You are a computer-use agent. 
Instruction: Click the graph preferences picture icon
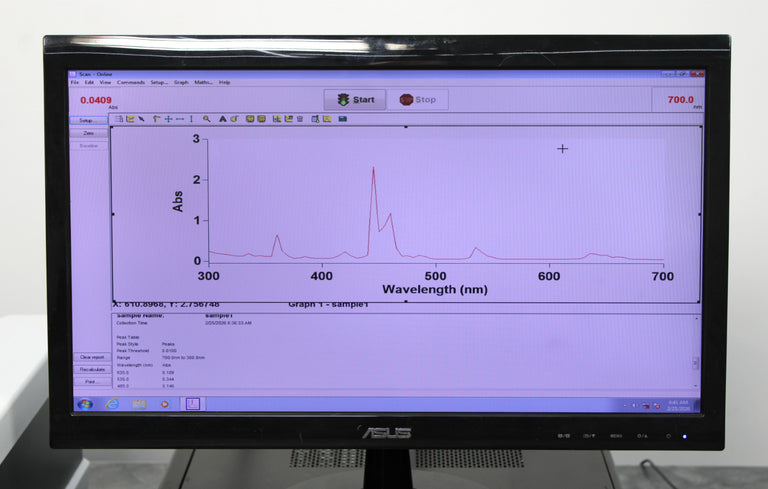pyautogui.click(x=130, y=119)
